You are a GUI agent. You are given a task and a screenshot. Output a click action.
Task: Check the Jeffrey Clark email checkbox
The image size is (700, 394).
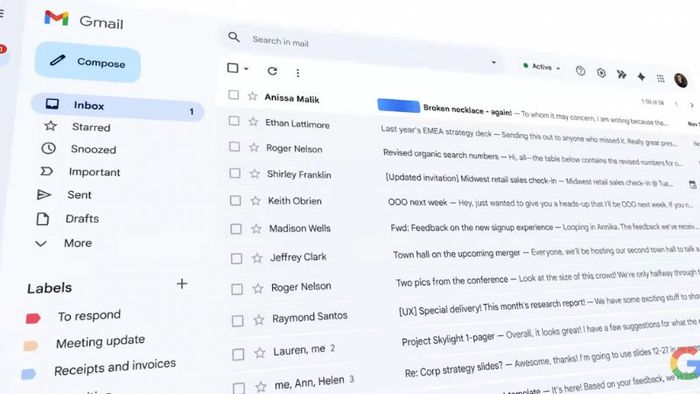[237, 258]
